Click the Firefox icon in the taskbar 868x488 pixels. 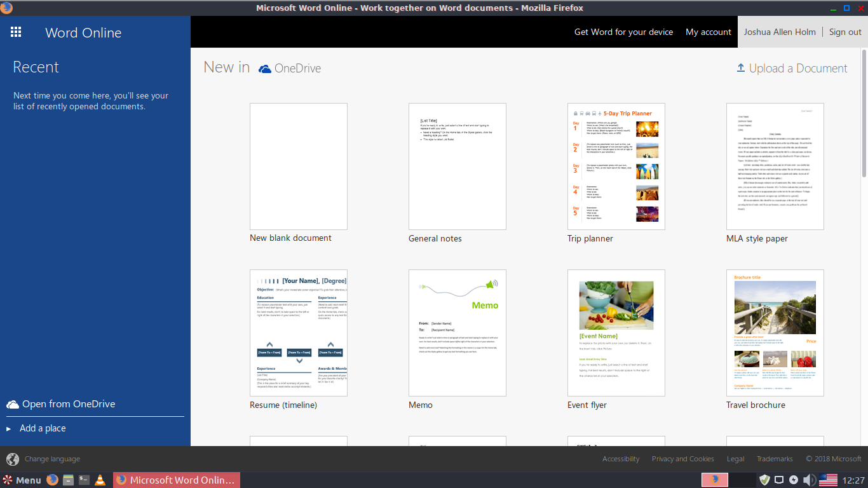tap(52, 480)
